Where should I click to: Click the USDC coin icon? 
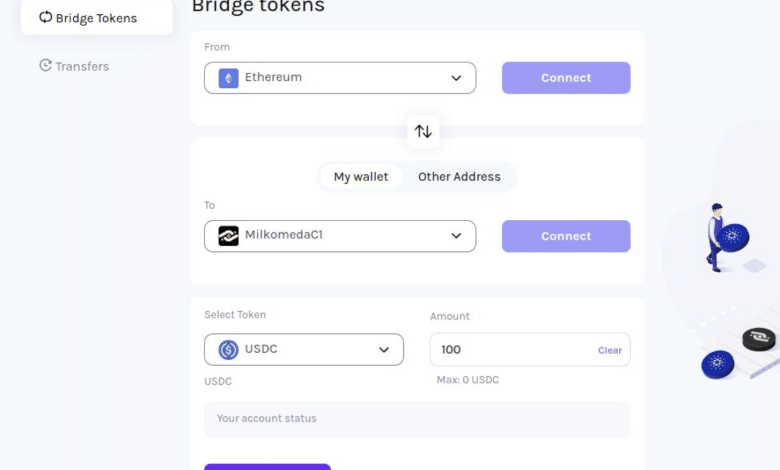229,350
